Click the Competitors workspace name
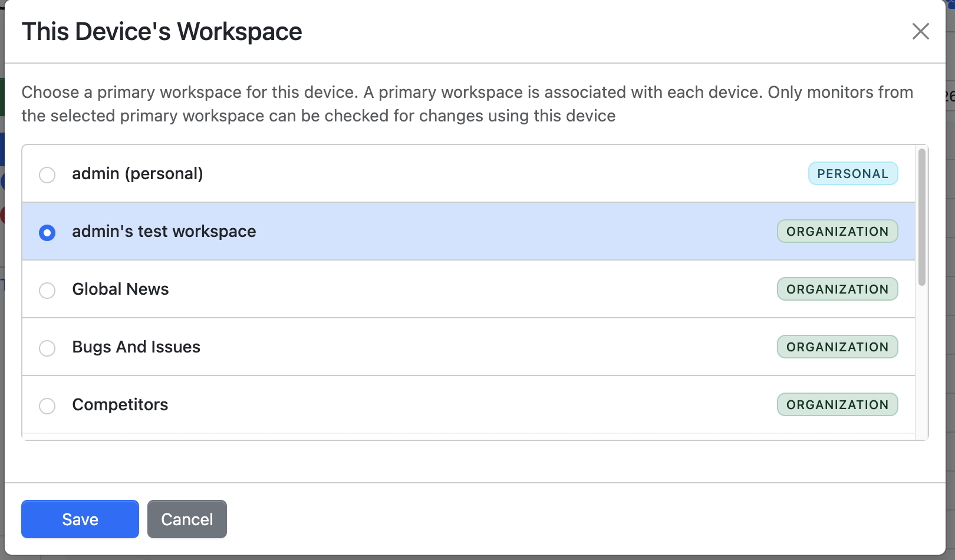The image size is (955, 560). click(x=120, y=404)
